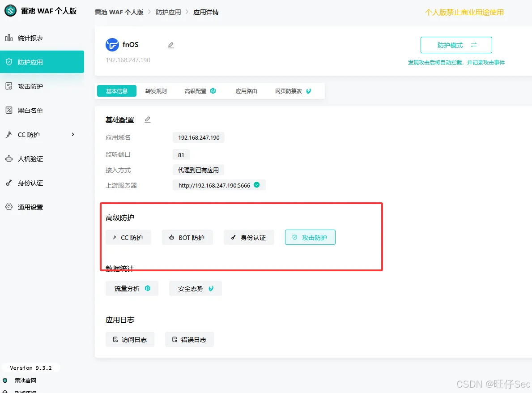Open the BOT 防护 button
Screen dimensions: 532x393
pos(187,238)
